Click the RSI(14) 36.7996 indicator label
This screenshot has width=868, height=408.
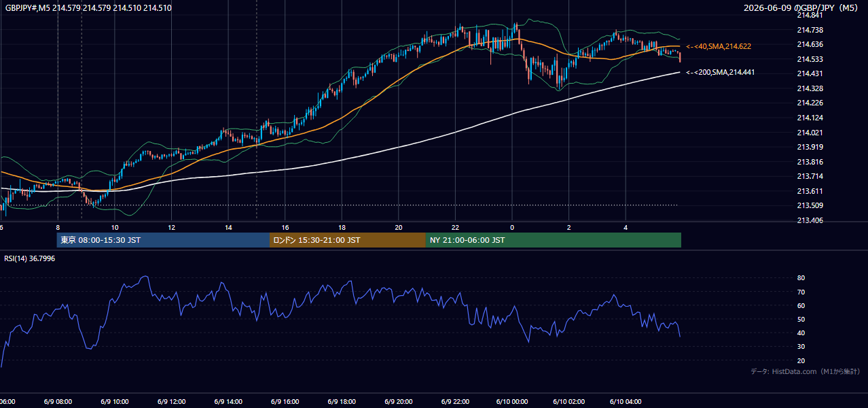point(30,258)
